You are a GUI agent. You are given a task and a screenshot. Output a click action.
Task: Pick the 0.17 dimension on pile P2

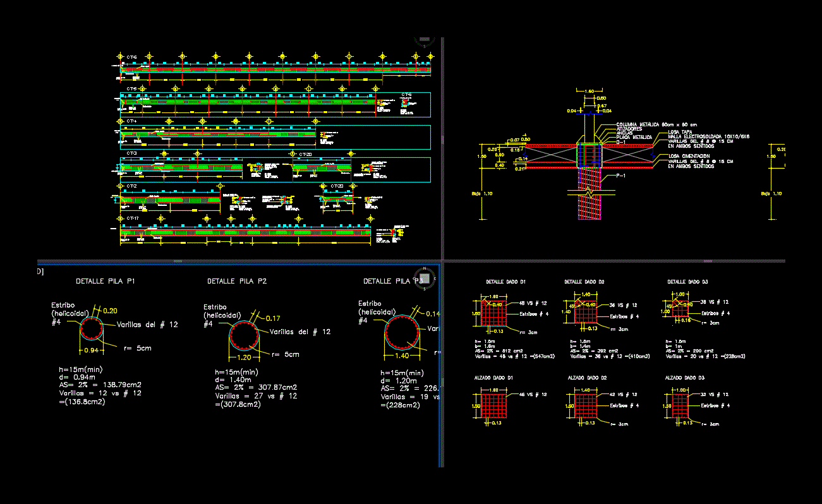273,318
